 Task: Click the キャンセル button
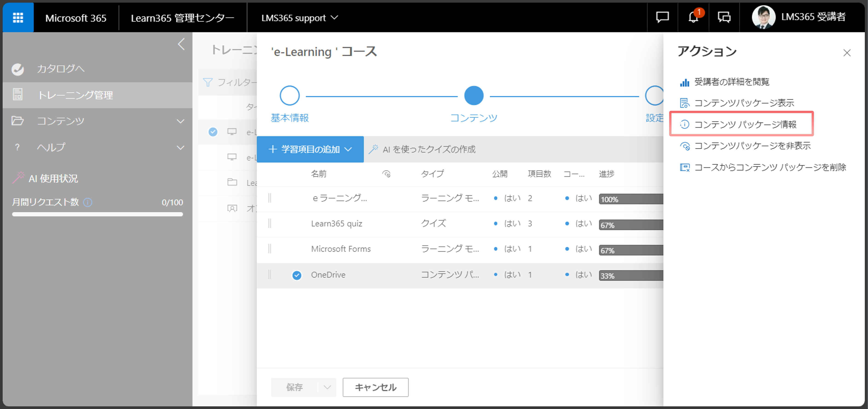[375, 387]
